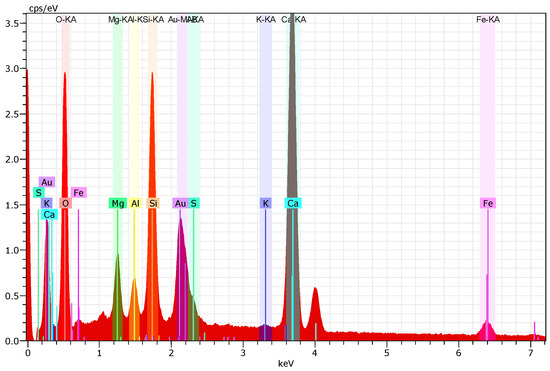Click the O-KA header text
550x371 pixels.
tap(66, 20)
